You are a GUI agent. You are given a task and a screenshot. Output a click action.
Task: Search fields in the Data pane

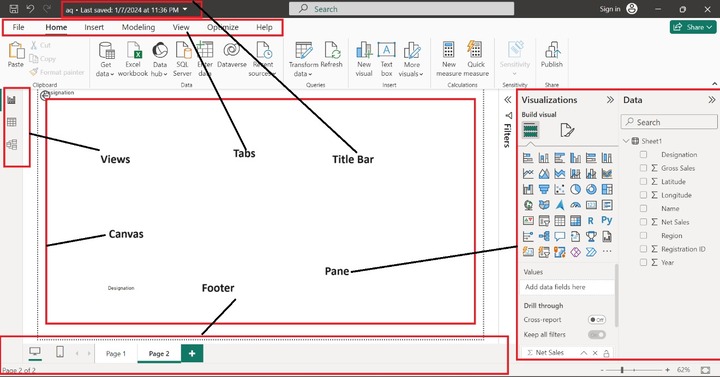pos(669,122)
